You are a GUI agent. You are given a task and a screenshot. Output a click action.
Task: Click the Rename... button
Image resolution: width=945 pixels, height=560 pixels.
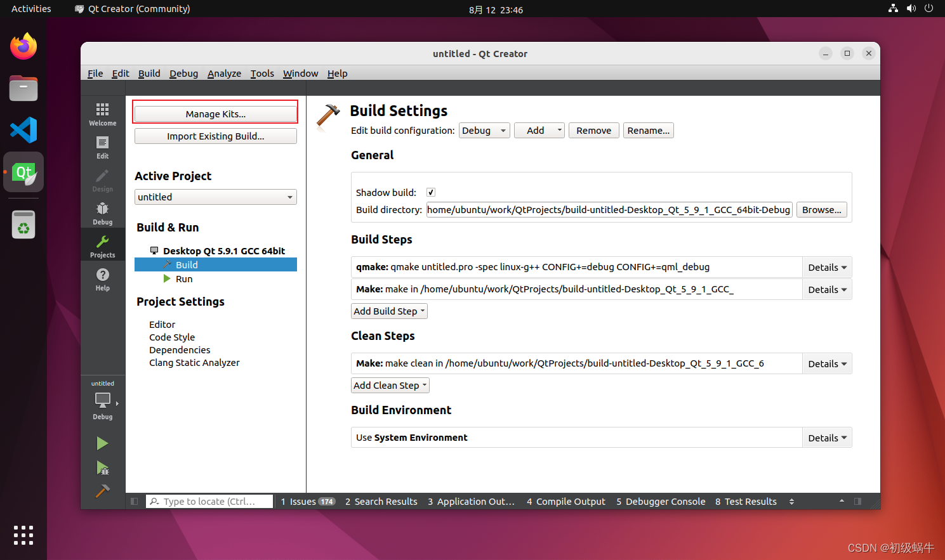coord(648,130)
